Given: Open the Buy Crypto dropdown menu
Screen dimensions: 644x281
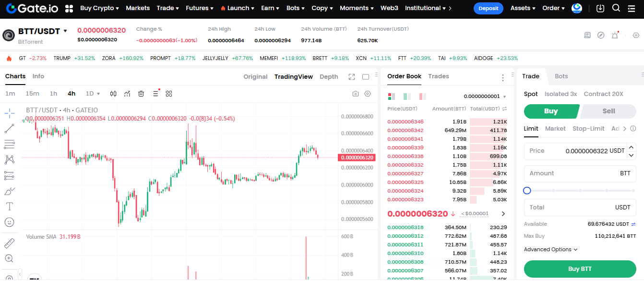Looking at the screenshot, I should (x=99, y=8).
